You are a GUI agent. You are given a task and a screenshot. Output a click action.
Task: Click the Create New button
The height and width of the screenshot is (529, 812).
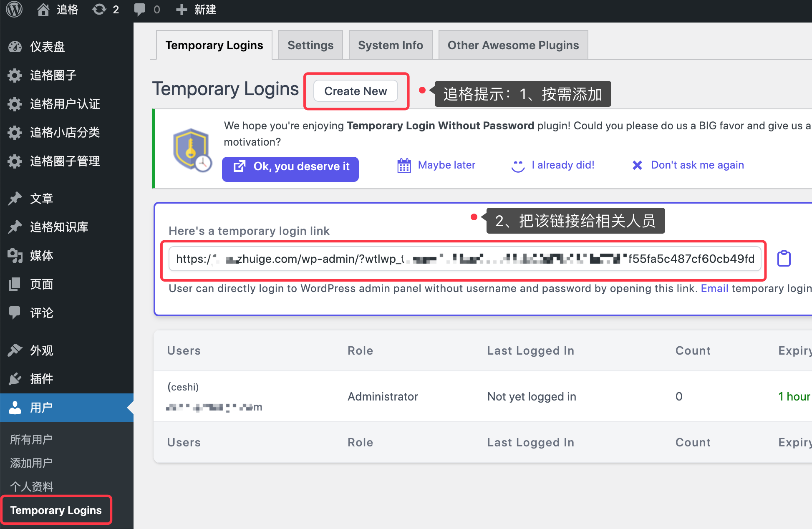click(356, 91)
